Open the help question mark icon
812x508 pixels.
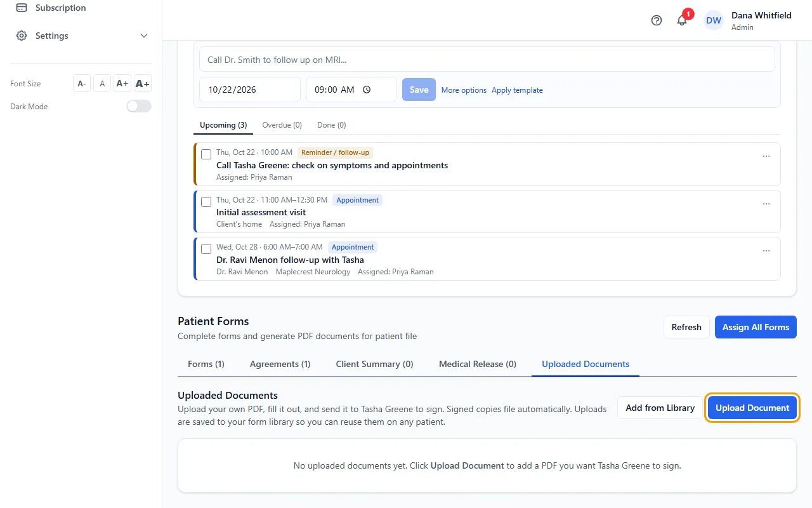657,20
